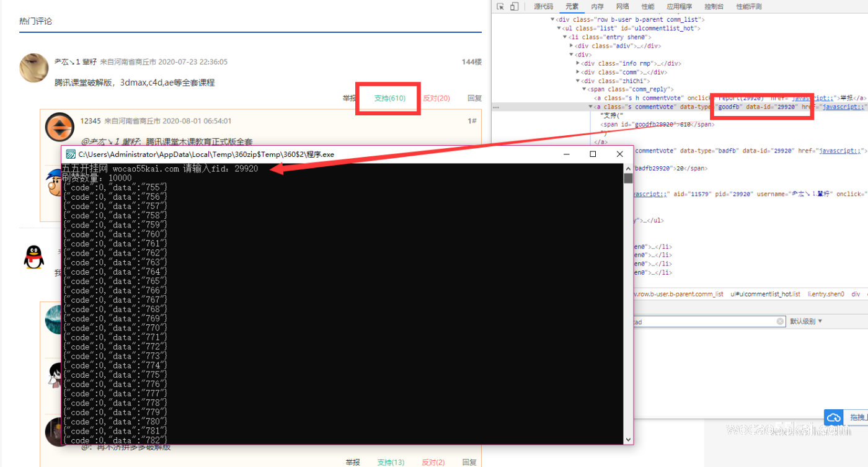
Task: Collapse the span comm_reply node
Action: 584,89
